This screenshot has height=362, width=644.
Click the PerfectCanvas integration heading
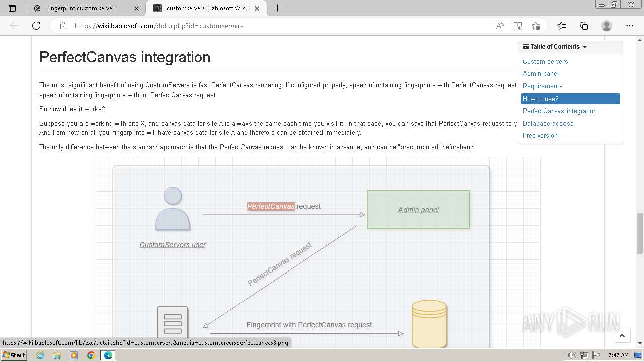point(125,57)
